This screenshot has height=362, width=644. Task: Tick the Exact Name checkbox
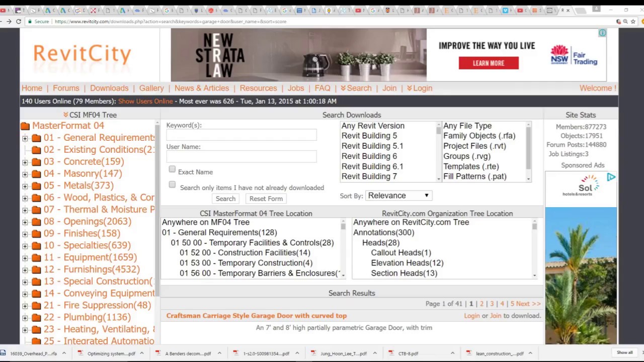172,169
